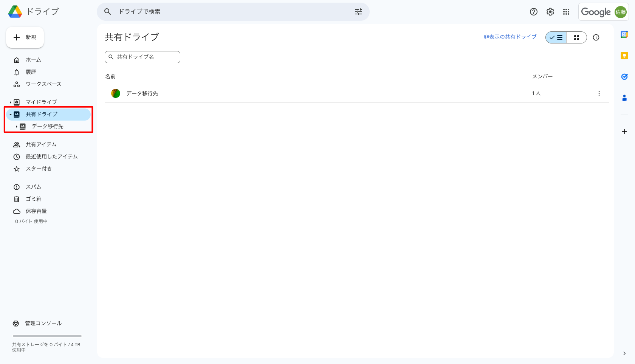Open スパム in the sidebar
This screenshot has height=364, width=635.
tap(48, 187)
